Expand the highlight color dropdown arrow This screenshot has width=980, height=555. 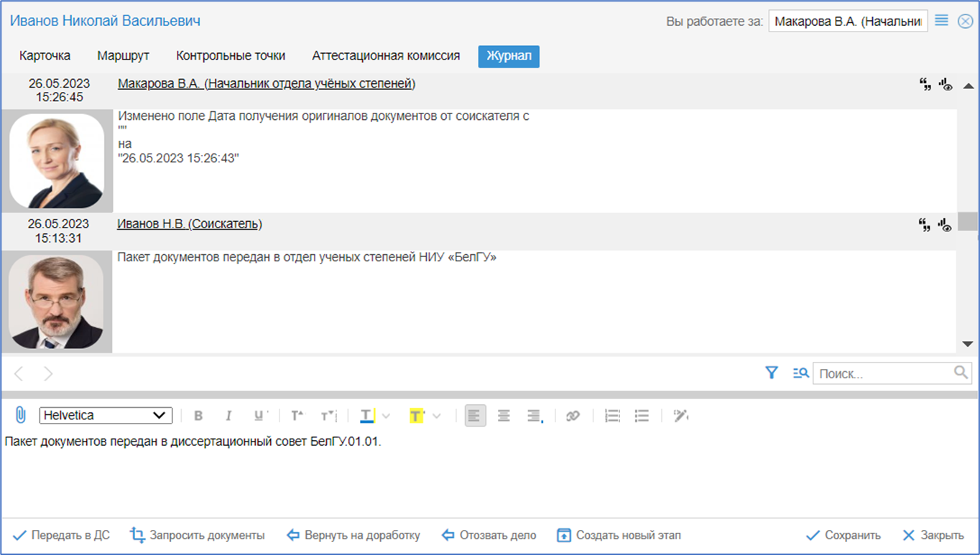click(x=436, y=416)
